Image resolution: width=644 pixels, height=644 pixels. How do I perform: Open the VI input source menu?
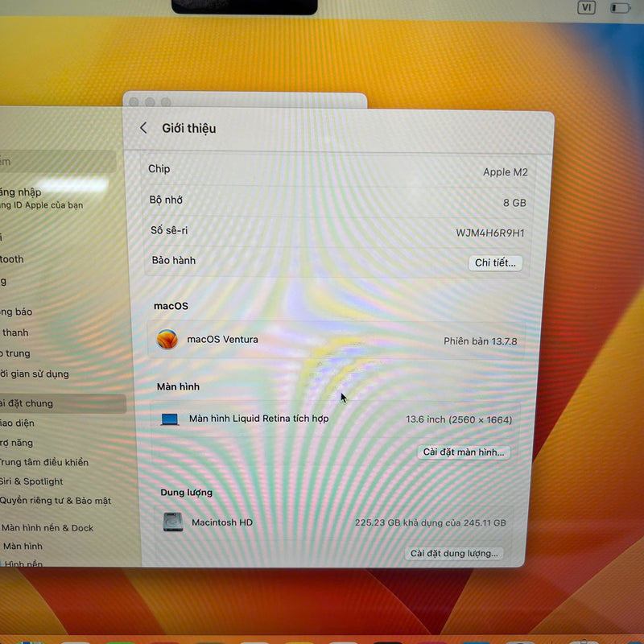[587, 8]
